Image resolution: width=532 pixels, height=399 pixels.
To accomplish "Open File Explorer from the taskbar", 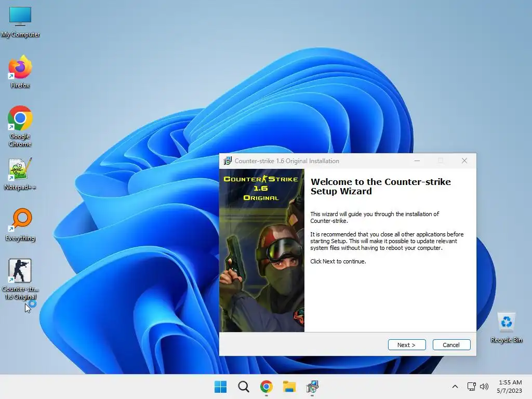I will tap(289, 387).
